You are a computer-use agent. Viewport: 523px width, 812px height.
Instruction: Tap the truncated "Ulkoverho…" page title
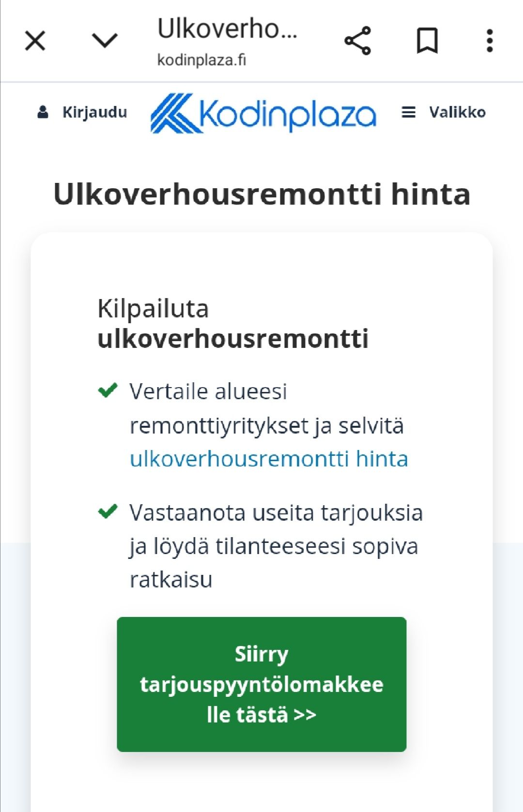[x=227, y=29]
